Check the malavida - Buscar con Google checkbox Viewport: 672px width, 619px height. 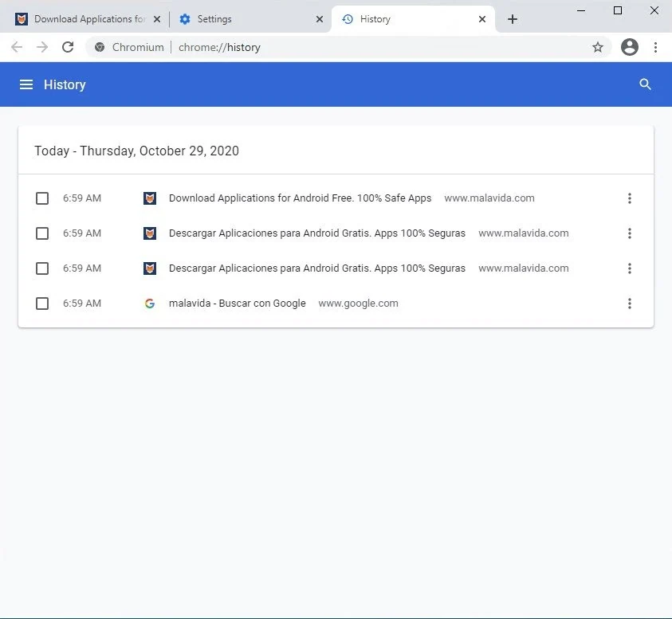[42, 304]
